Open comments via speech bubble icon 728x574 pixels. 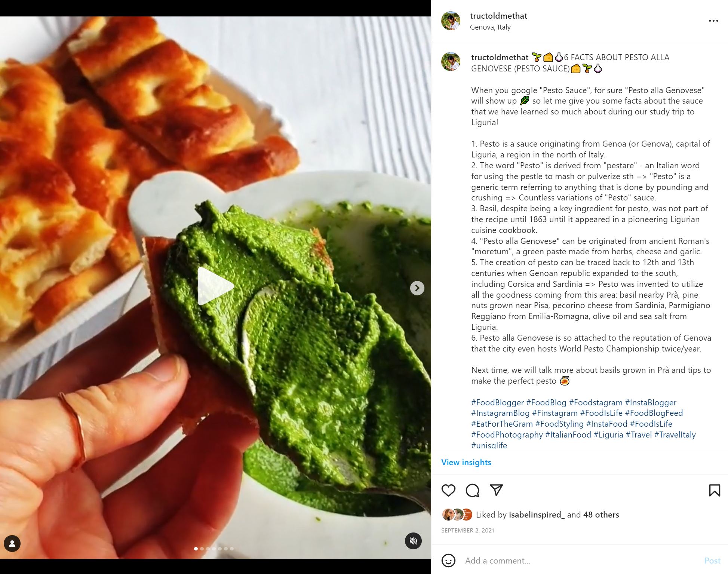point(472,490)
